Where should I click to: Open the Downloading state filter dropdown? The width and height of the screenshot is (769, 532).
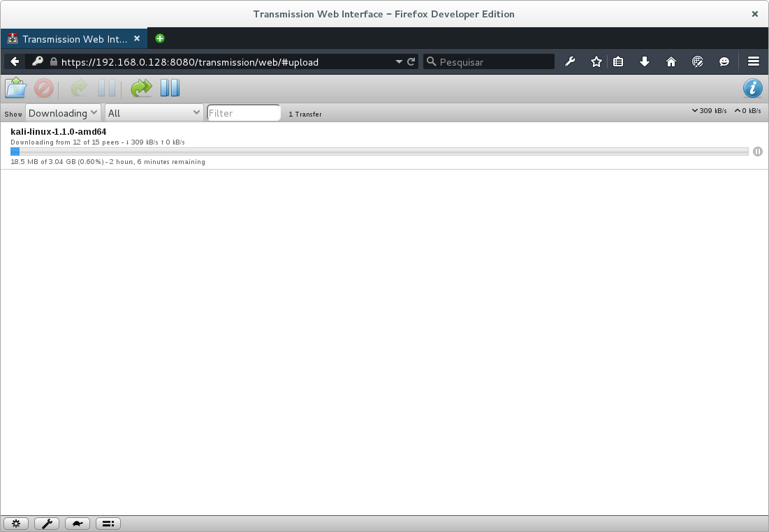click(63, 113)
